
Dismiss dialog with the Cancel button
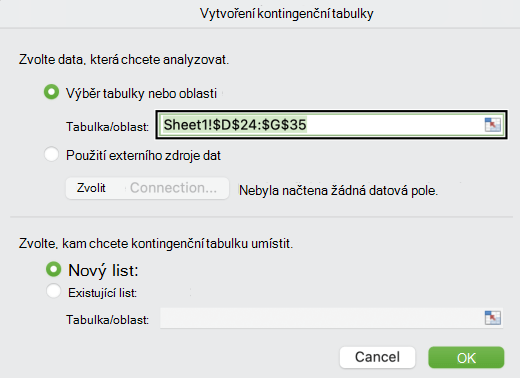coord(377,357)
